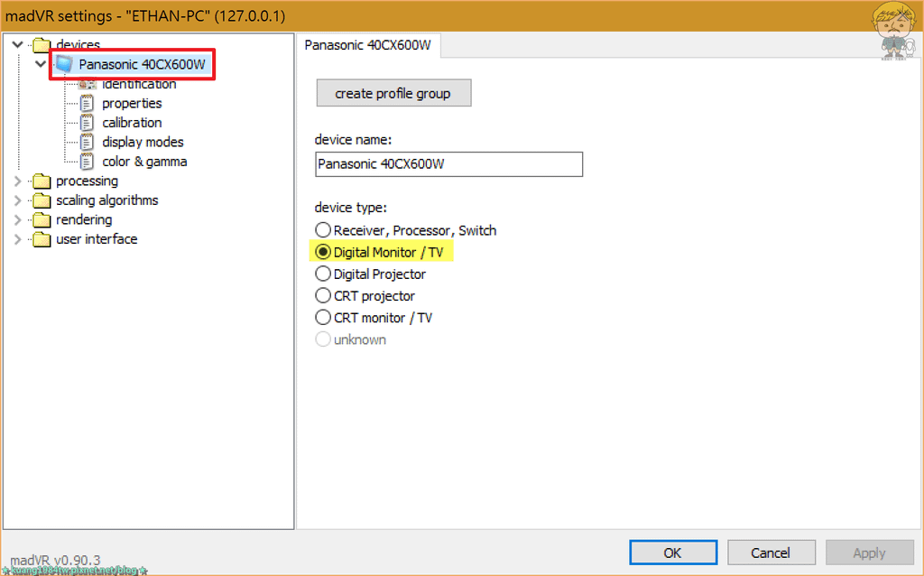Viewport: 924px width, 576px height.
Task: Collapse the Panasonic 40CX600W node
Action: point(41,64)
